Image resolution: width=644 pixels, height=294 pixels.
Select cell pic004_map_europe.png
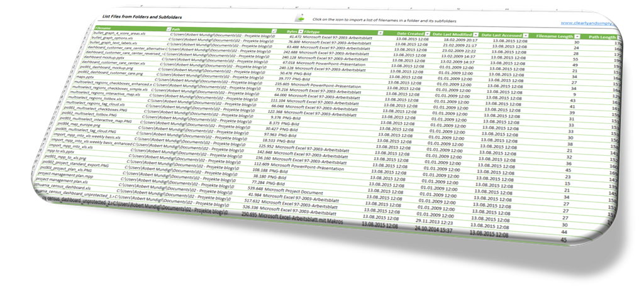pyautogui.click(x=80, y=124)
